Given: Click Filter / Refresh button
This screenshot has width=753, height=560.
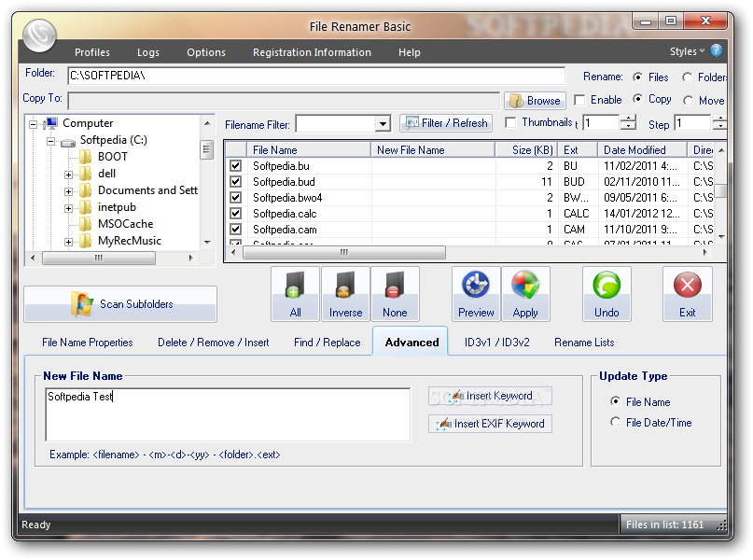Looking at the screenshot, I should (446, 123).
